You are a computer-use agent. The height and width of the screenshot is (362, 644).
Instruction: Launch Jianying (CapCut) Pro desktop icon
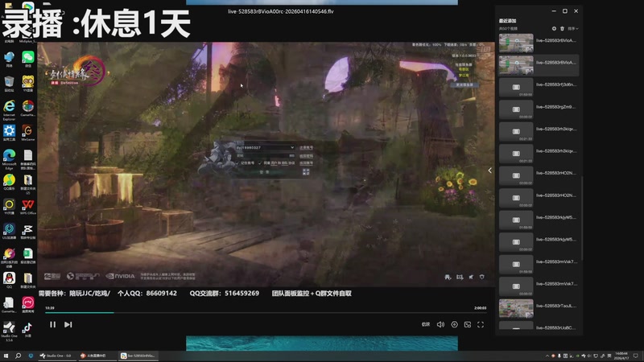click(x=28, y=231)
